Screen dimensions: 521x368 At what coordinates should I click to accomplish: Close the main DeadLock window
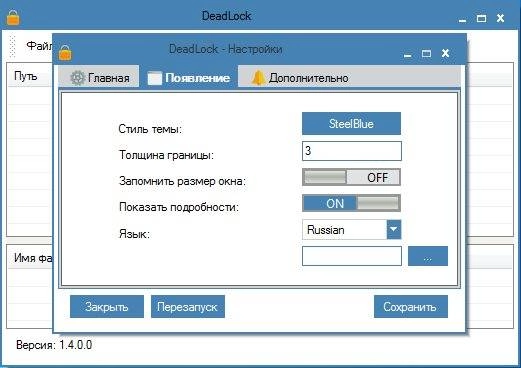[500, 18]
